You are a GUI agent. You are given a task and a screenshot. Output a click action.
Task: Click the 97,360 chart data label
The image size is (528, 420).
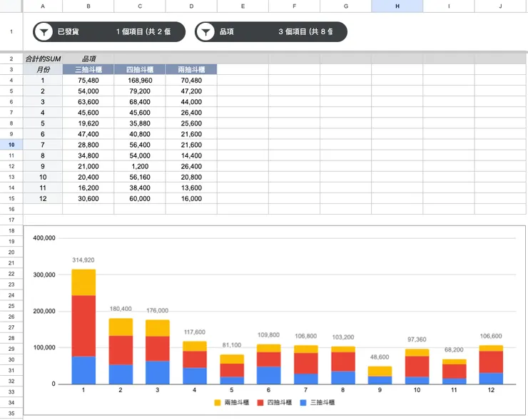[417, 339]
